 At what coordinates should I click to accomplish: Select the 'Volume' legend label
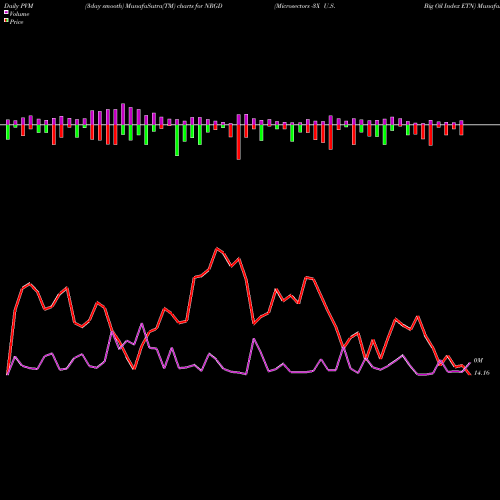click(19, 14)
